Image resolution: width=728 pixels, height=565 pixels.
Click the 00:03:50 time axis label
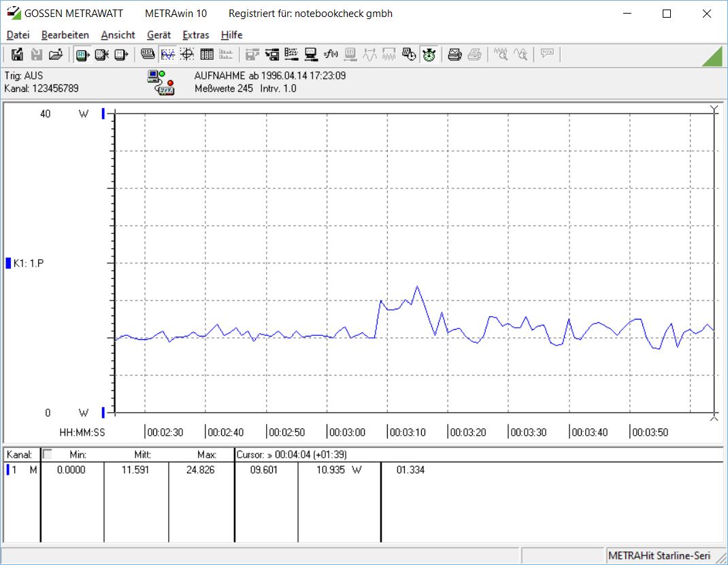coord(650,432)
